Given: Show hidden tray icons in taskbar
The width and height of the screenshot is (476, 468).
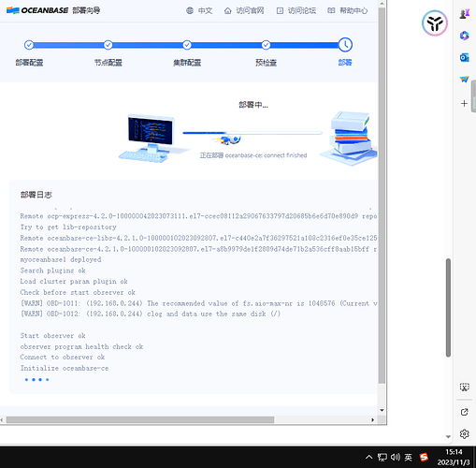Looking at the screenshot, I should click(368, 457).
